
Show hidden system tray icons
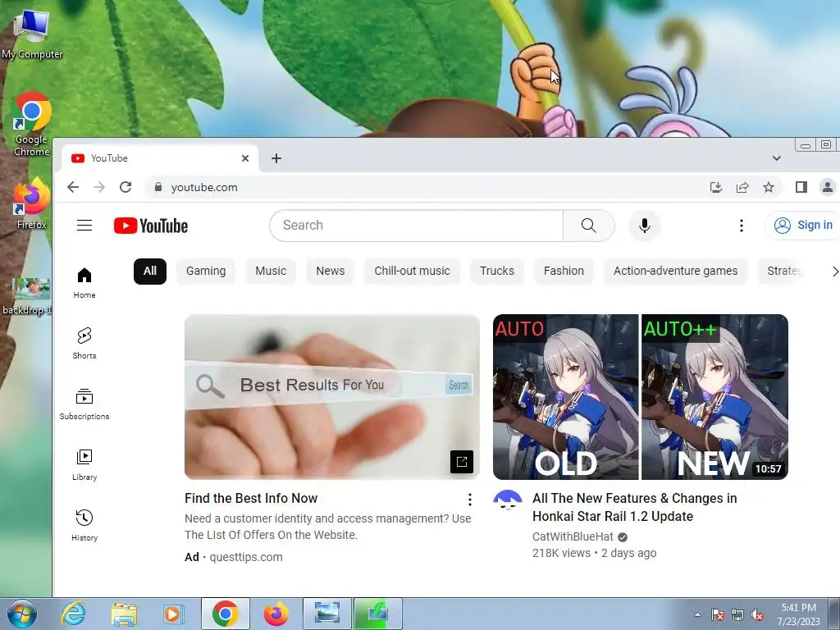coord(697,615)
